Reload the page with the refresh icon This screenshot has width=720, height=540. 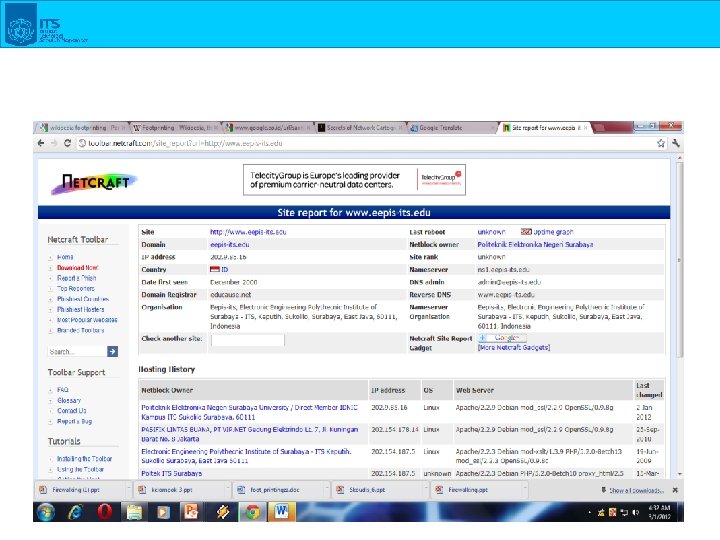coord(68,143)
